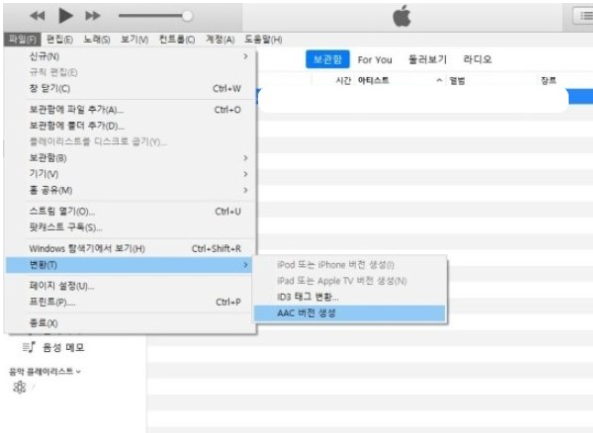Adjust the volume slider knob
Viewport: 593px width, 433px height.
coord(187,16)
